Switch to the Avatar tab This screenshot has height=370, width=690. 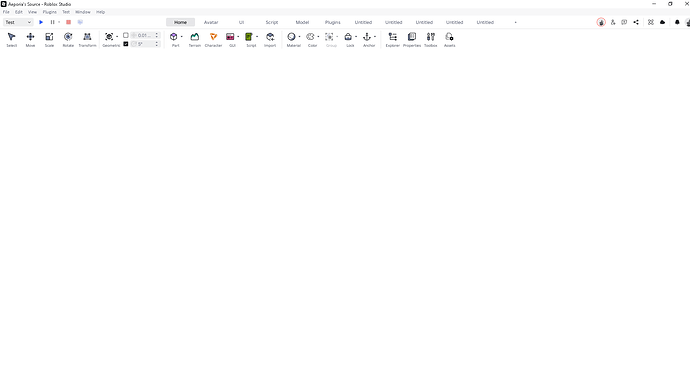(x=211, y=22)
